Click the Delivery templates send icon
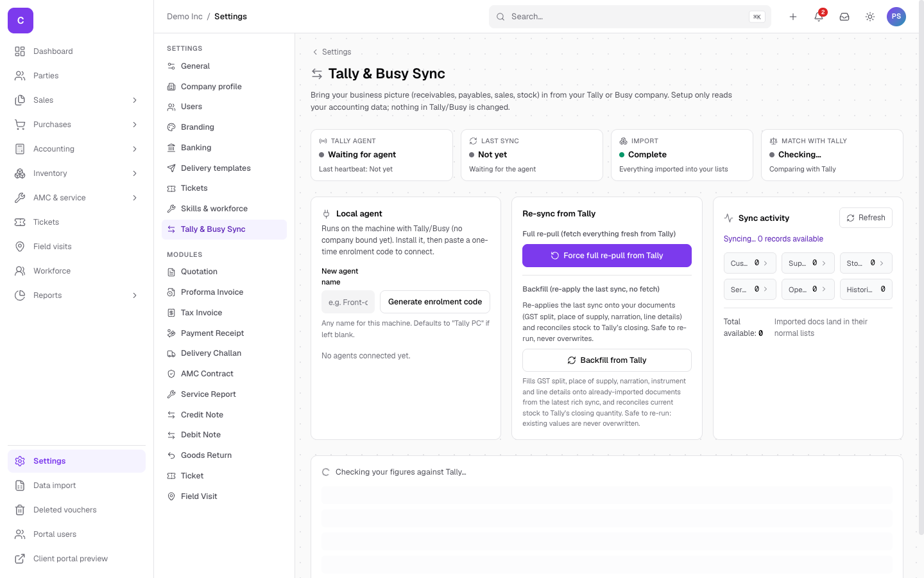 click(171, 168)
